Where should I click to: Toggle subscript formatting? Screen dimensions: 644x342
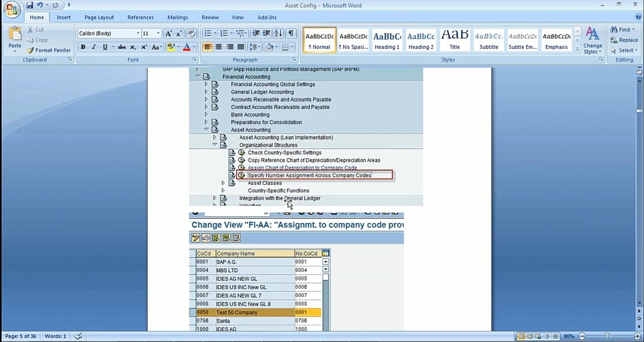coord(133,47)
